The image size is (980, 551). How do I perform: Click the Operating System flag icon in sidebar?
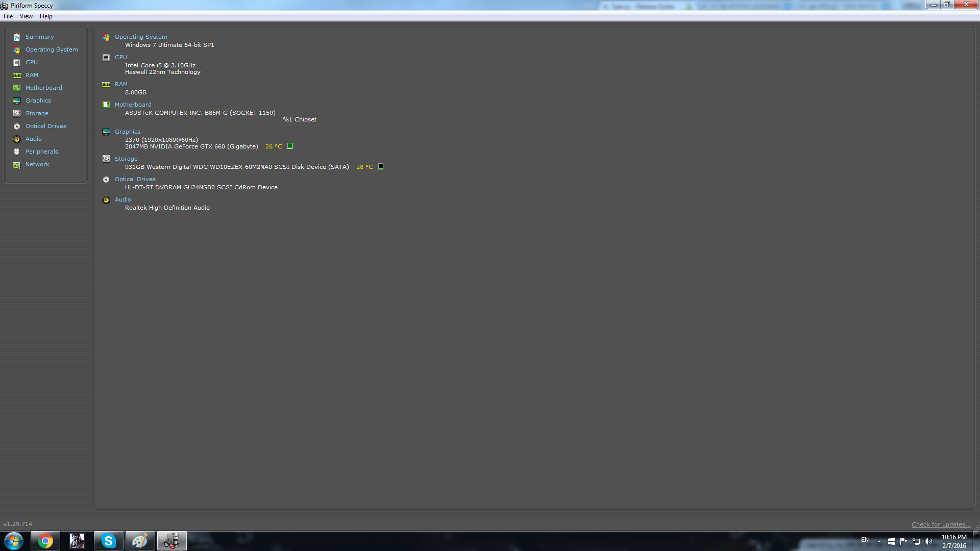click(17, 50)
